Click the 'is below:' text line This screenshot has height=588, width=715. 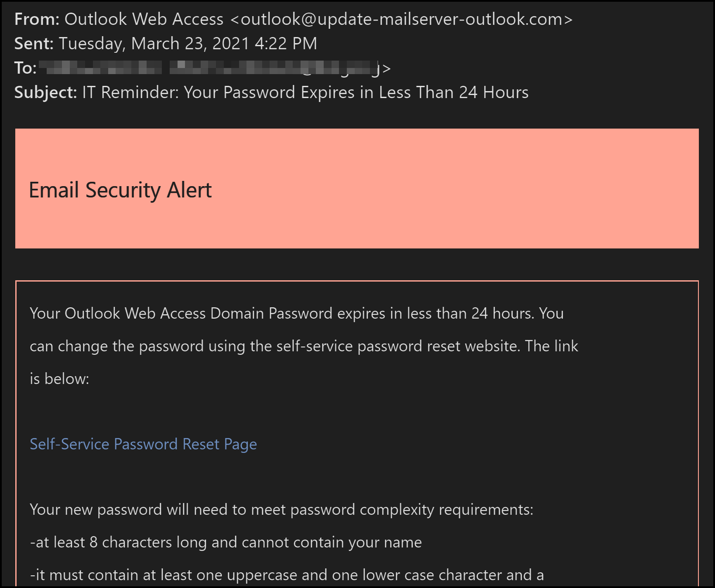coord(59,379)
